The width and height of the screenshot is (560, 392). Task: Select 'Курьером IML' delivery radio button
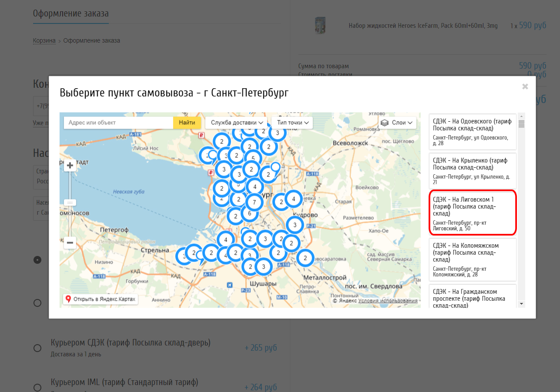tap(37, 387)
